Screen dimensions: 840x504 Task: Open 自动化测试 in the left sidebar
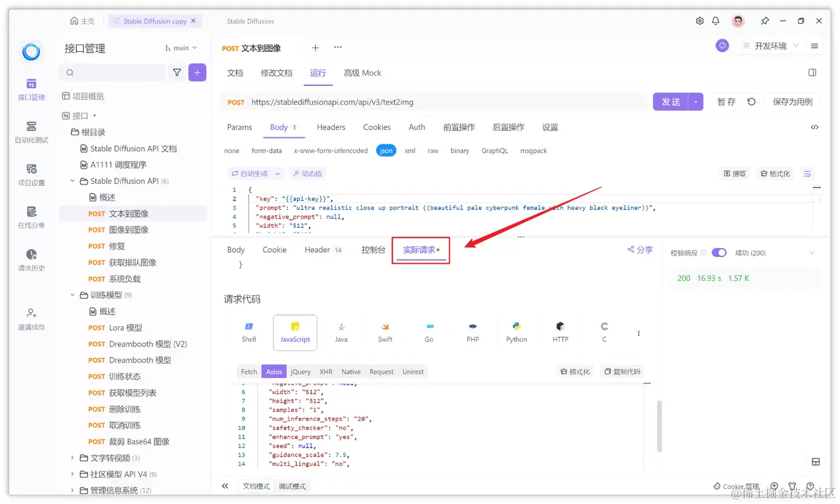click(31, 132)
